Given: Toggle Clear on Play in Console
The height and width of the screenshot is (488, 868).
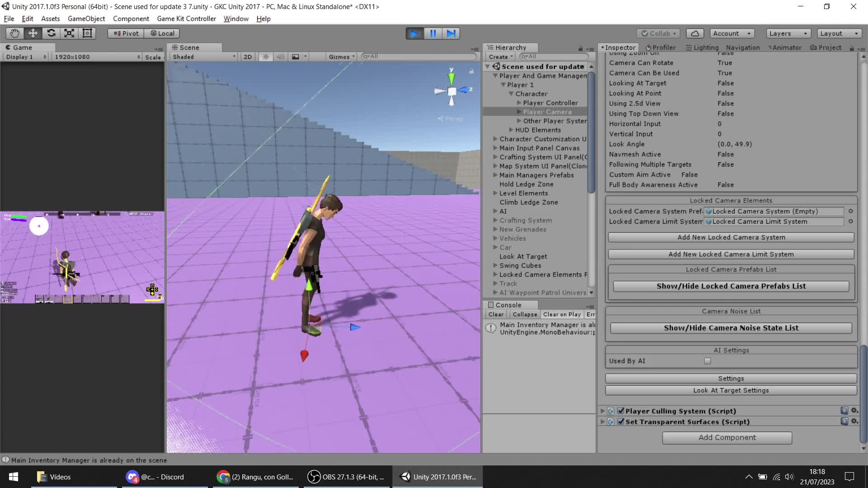Looking at the screenshot, I should [561, 314].
